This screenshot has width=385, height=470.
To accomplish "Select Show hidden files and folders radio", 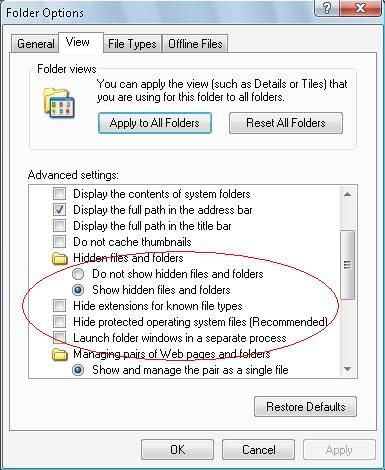I will 78,290.
